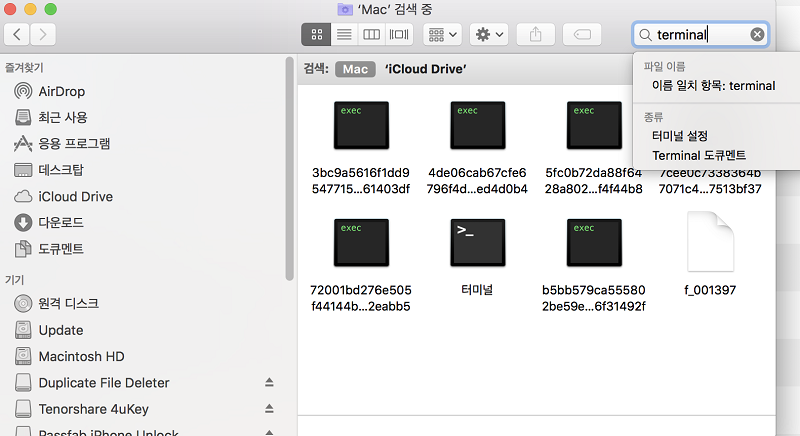Click the Edit Tags toolbar button
Screen dimensions: 800x436
(x=582, y=34)
